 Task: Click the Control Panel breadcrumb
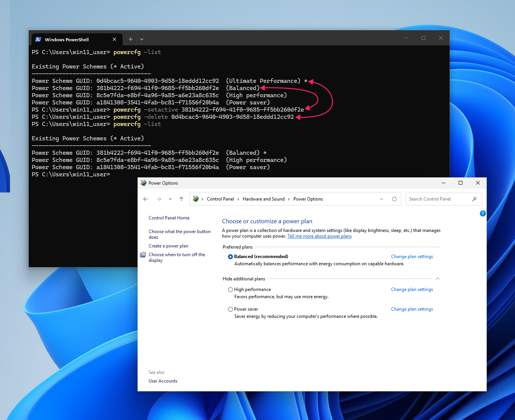pyautogui.click(x=220, y=199)
